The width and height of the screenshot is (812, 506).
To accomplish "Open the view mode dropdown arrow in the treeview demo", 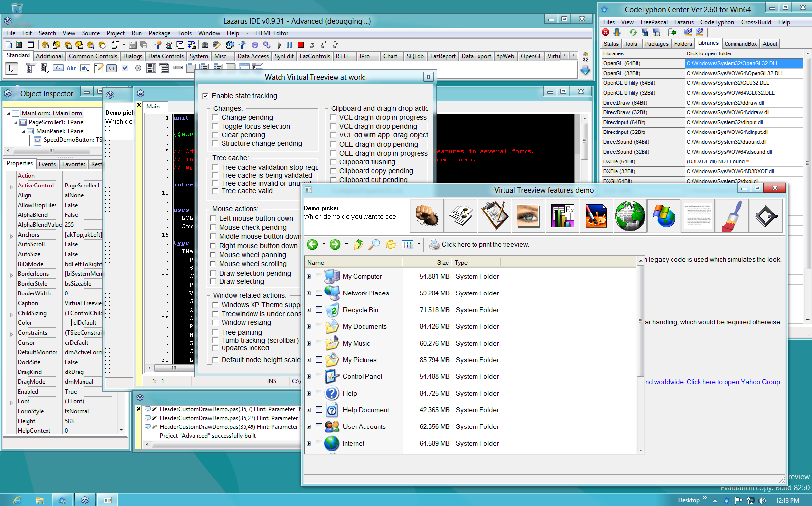I will pos(419,244).
